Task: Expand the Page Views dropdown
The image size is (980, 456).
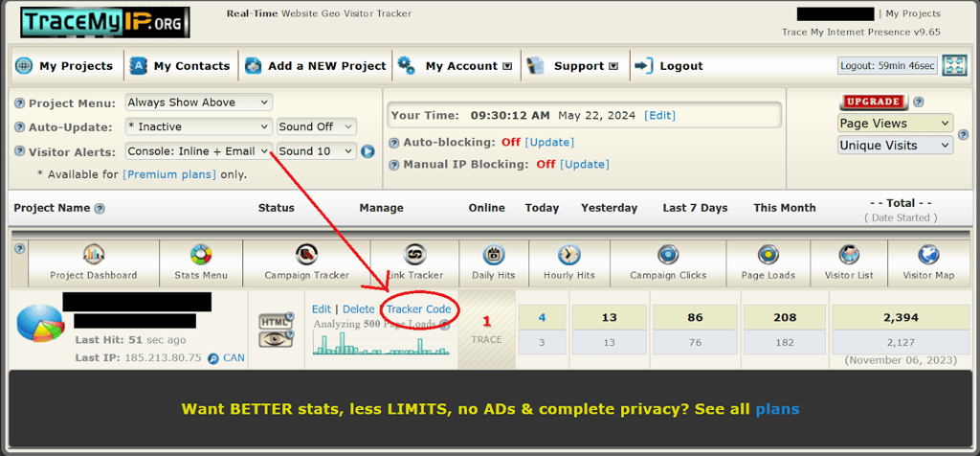Action: (895, 124)
